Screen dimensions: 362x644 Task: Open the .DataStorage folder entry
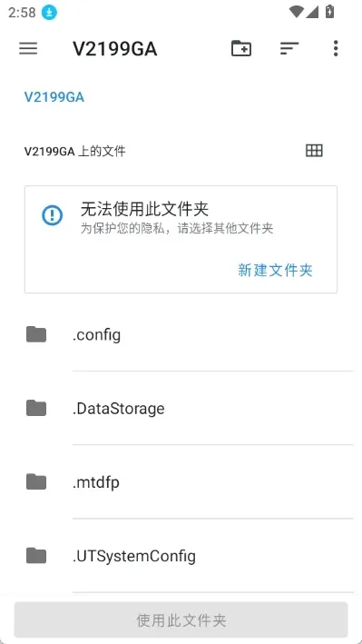point(181,408)
